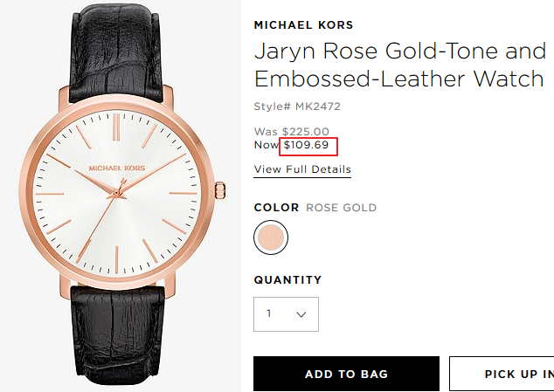Click the Style# MK2472 text
This screenshot has height=392, width=554.
click(297, 107)
